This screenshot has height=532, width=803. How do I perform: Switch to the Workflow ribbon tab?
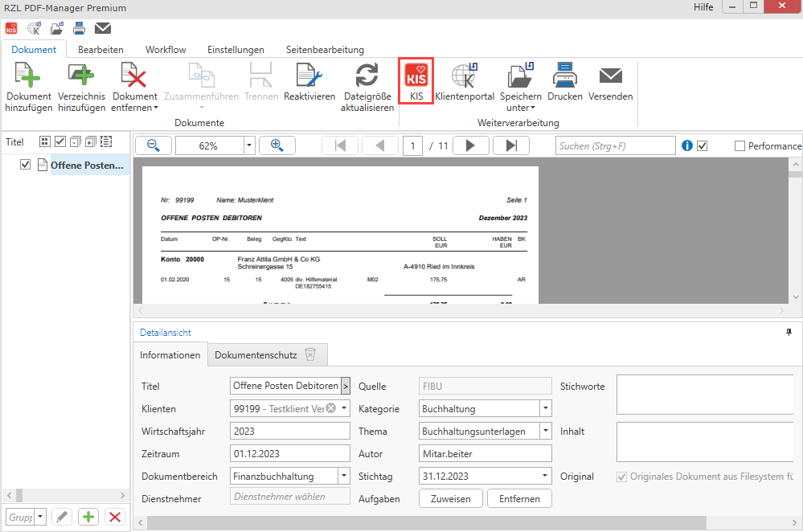166,49
